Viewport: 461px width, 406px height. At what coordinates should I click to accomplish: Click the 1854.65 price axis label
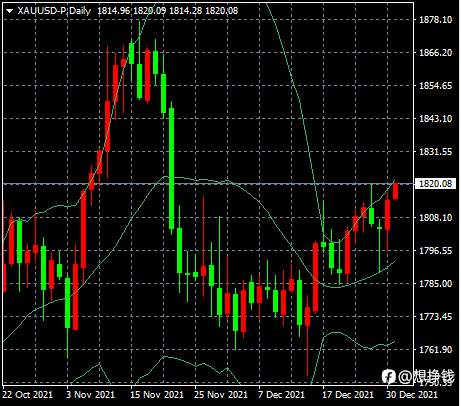click(x=435, y=86)
